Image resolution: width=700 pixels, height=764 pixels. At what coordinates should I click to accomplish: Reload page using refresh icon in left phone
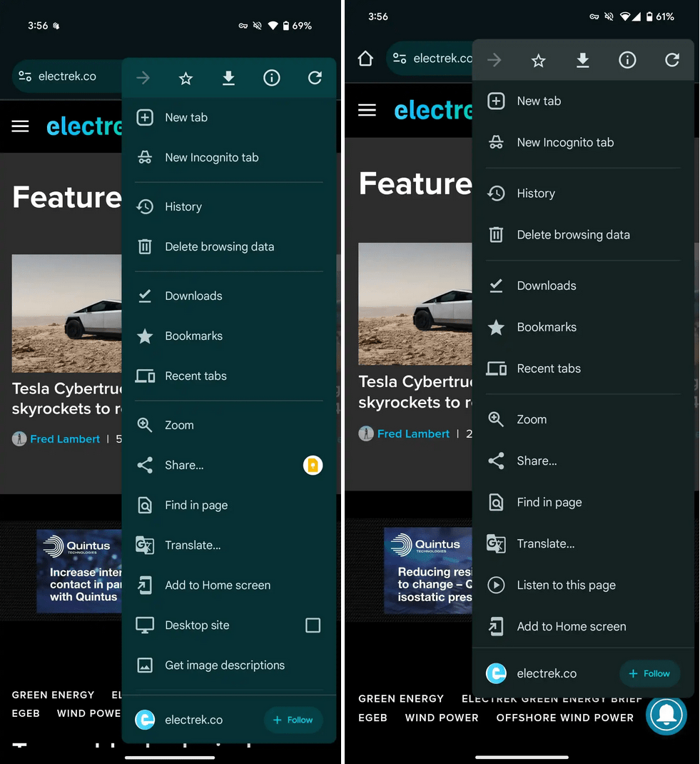point(315,78)
